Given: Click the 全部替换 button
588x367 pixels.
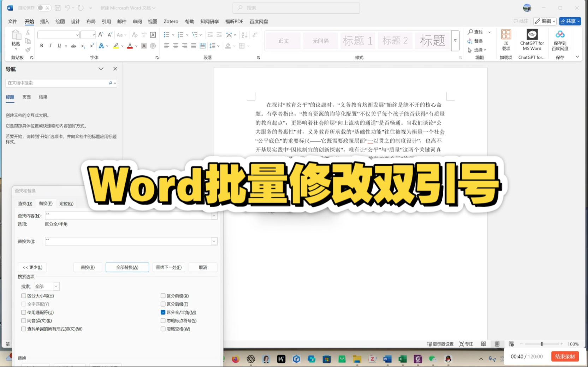Looking at the screenshot, I should coord(127,267).
